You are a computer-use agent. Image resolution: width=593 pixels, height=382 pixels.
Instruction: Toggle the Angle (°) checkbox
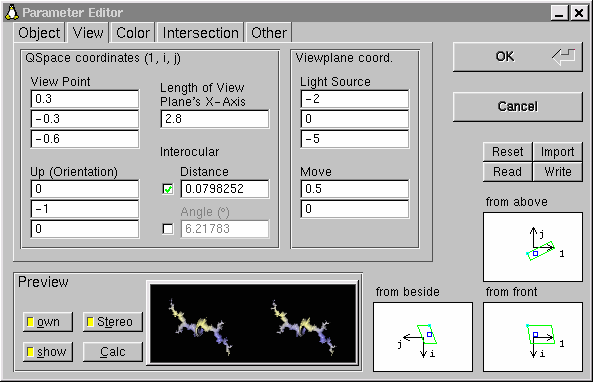[168, 229]
